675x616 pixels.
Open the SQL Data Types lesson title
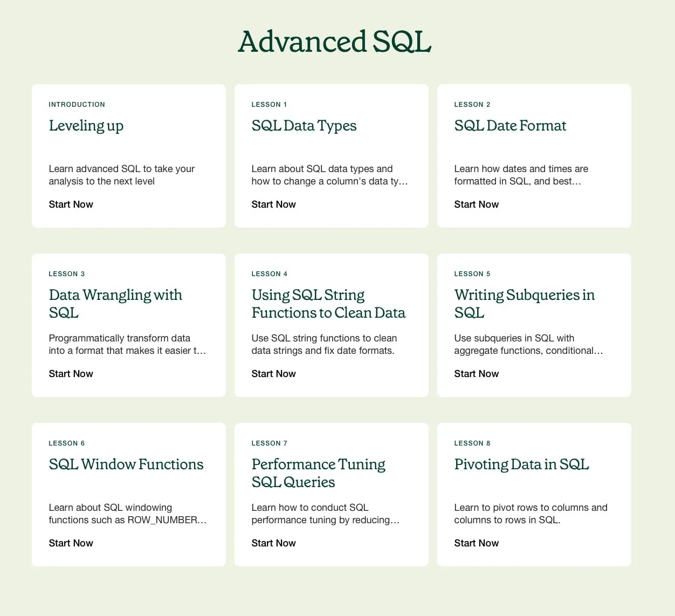(x=304, y=126)
